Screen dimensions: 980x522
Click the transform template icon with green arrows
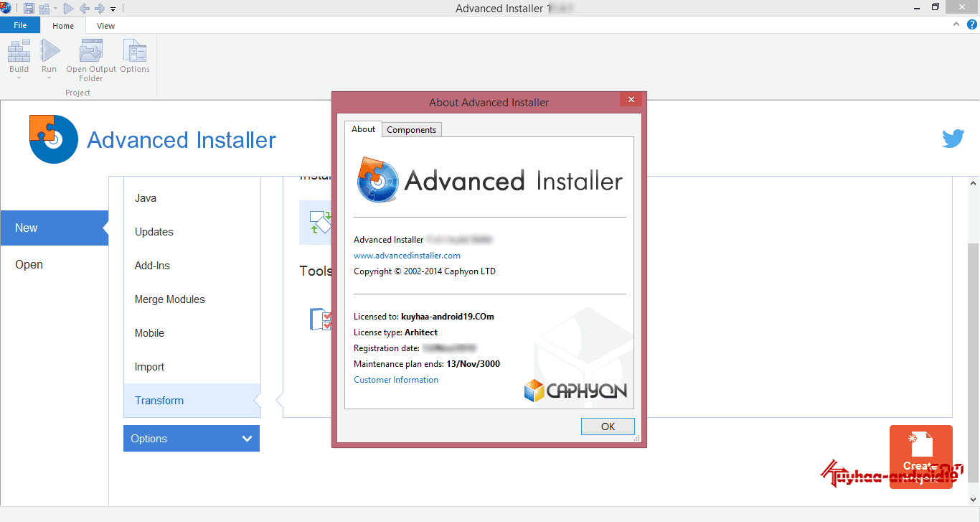319,222
